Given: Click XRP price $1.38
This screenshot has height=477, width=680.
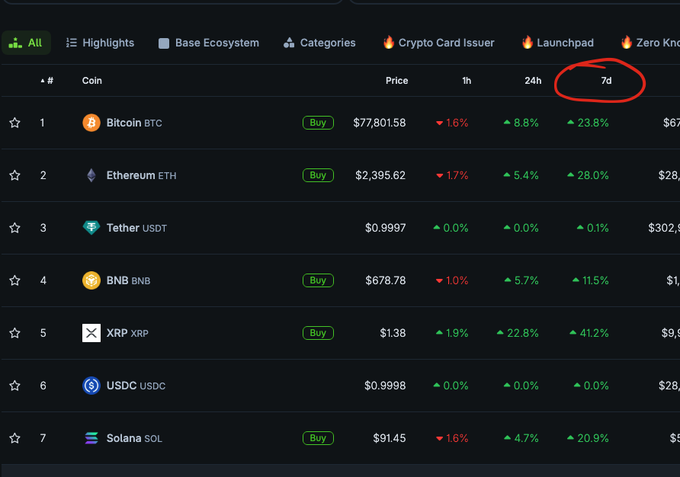Looking at the screenshot, I should 393,333.
